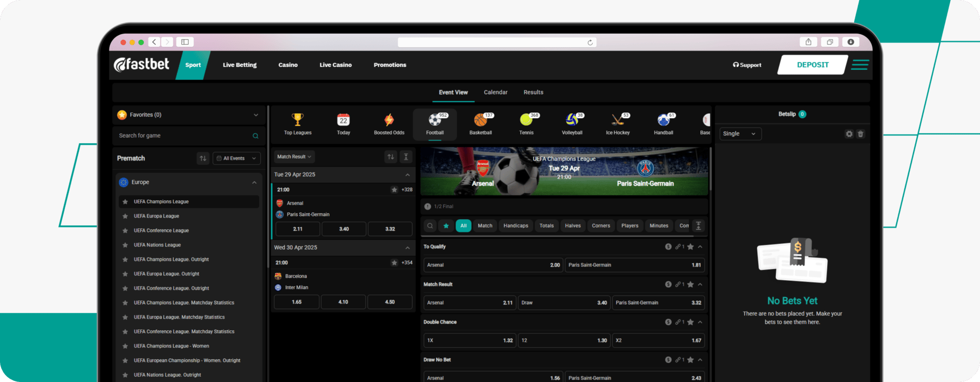Open the All Events dropdown
Image resolution: width=980 pixels, height=382 pixels.
[237, 158]
